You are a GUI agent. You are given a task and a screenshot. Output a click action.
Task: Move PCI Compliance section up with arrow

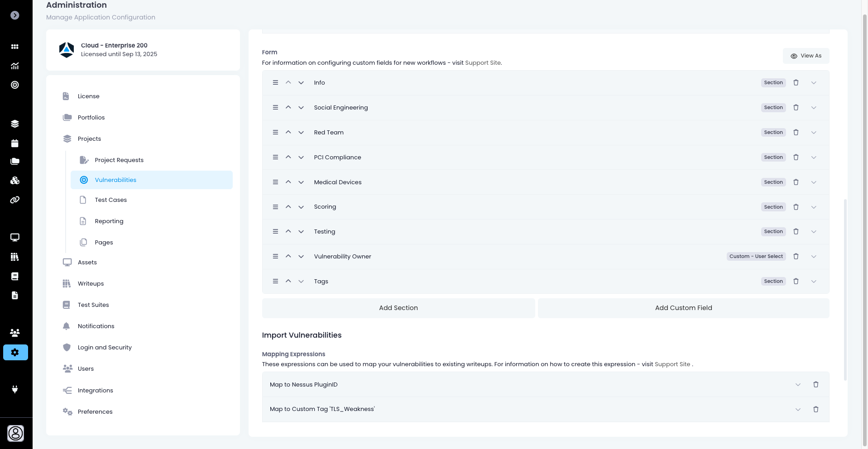click(x=288, y=157)
